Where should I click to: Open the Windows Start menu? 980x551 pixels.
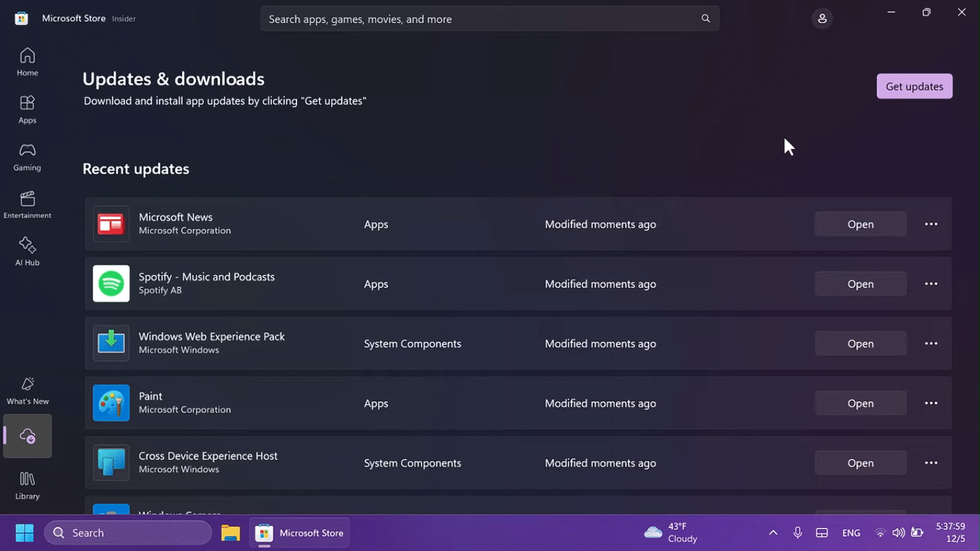click(x=24, y=533)
